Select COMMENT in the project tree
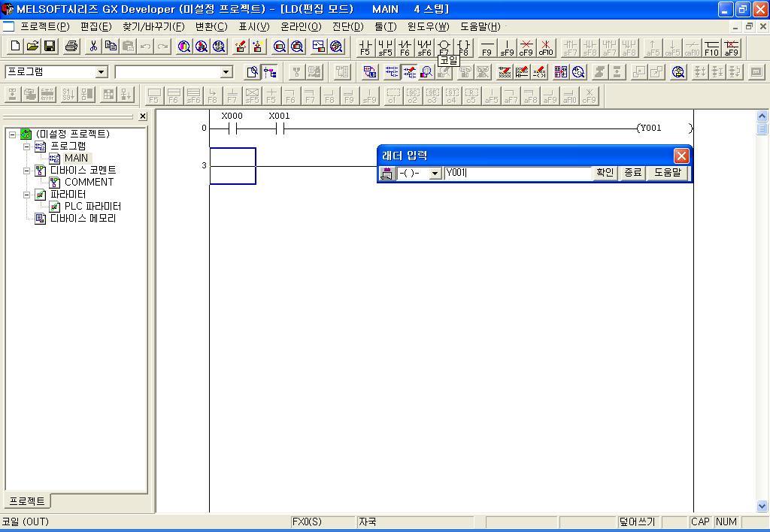This screenshot has width=770, height=532. (89, 182)
